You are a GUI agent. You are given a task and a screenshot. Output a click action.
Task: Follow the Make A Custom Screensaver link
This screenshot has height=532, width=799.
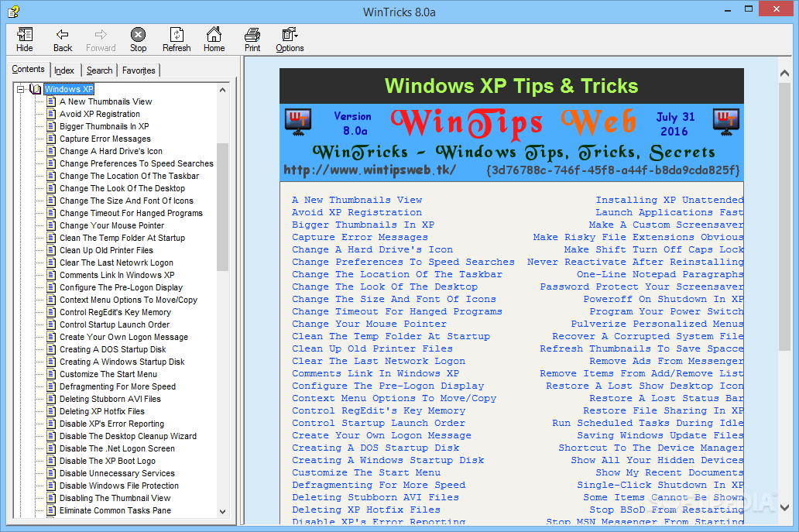coord(666,225)
